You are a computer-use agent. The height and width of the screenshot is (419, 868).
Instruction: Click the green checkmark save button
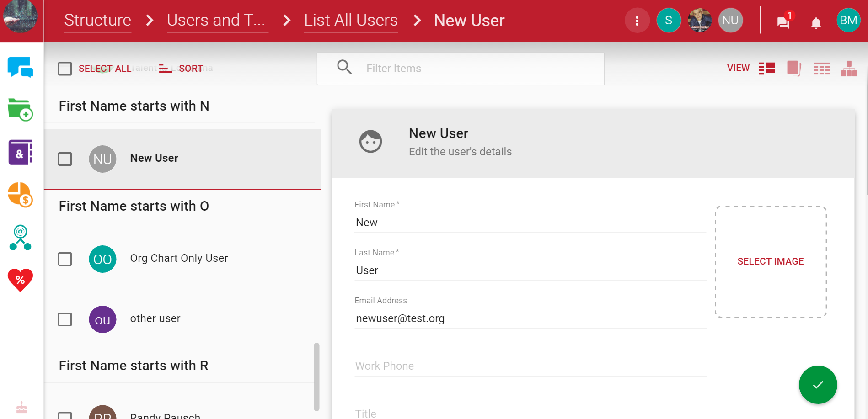click(818, 385)
